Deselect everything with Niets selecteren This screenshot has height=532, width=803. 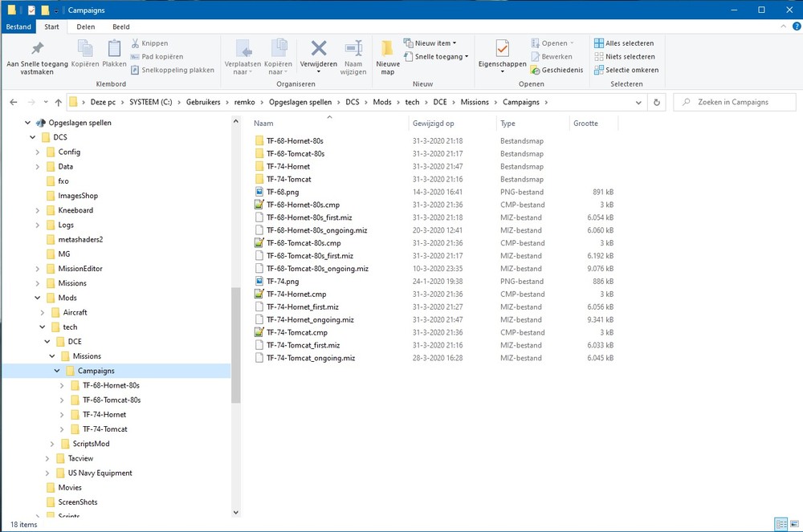pyautogui.click(x=624, y=57)
